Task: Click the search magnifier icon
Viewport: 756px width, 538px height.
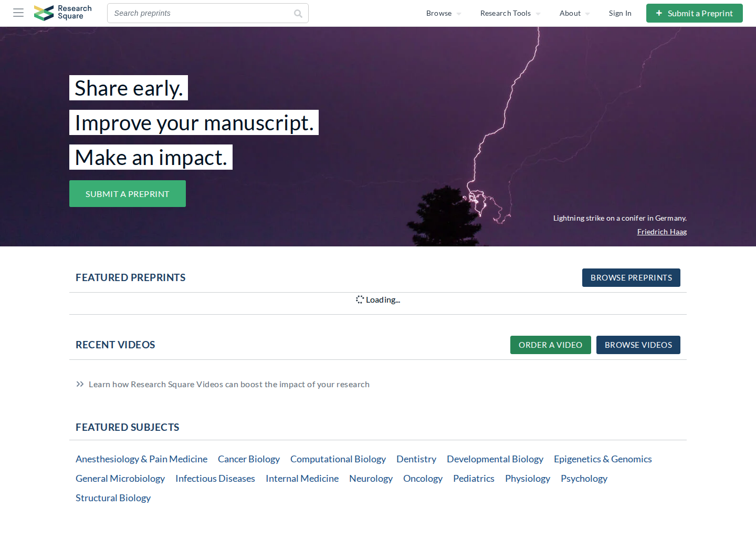Action: click(x=298, y=14)
